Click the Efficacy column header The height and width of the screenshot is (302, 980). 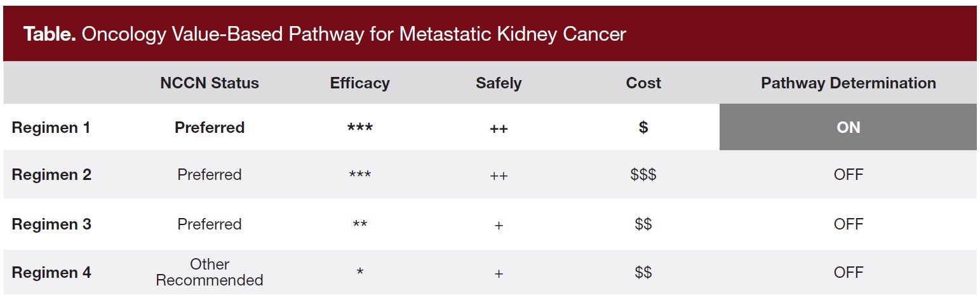point(359,83)
